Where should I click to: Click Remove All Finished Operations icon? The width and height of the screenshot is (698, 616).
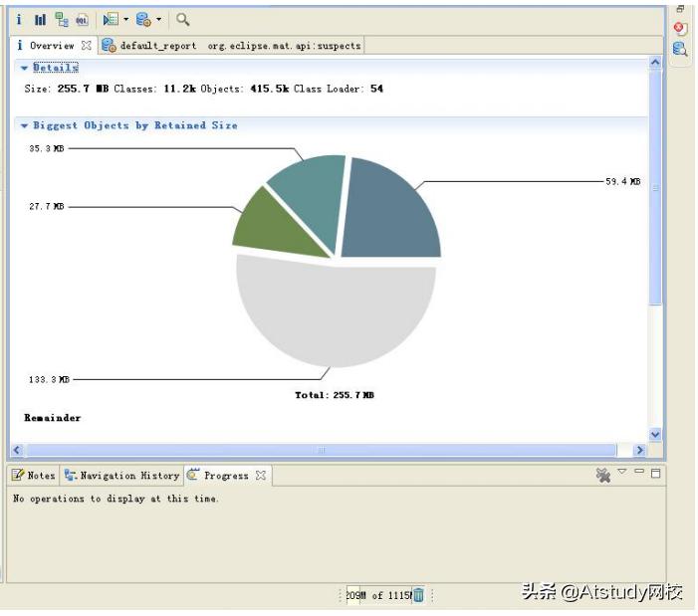tap(602, 476)
